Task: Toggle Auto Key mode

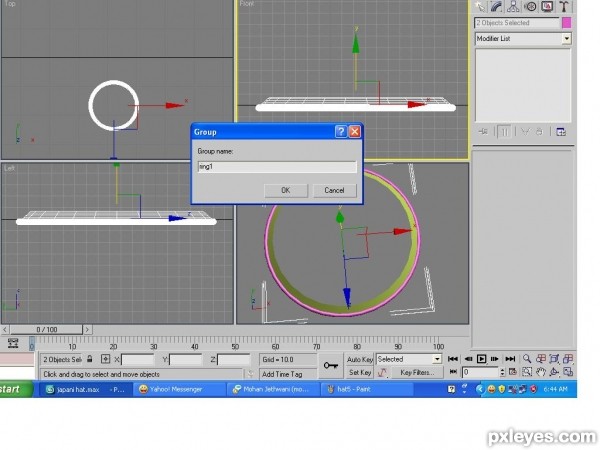Action: [x=360, y=359]
